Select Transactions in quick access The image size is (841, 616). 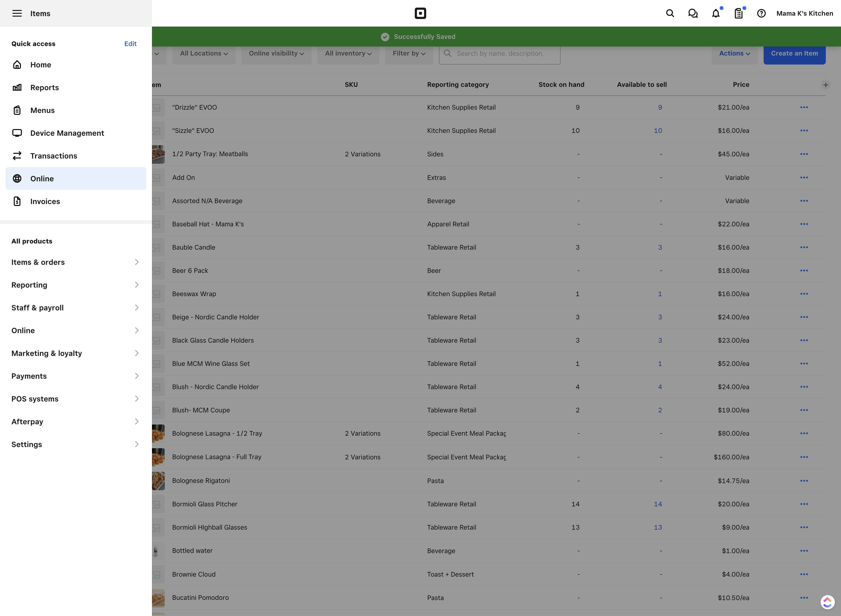53,156
